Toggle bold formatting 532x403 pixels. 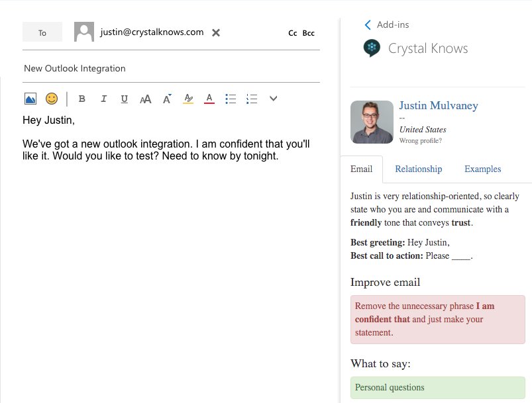point(81,99)
